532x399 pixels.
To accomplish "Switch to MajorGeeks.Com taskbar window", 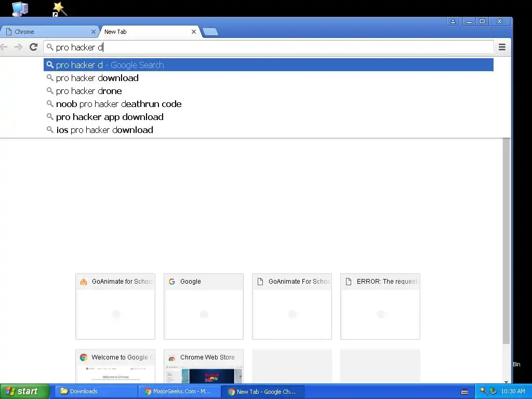I will (x=179, y=391).
